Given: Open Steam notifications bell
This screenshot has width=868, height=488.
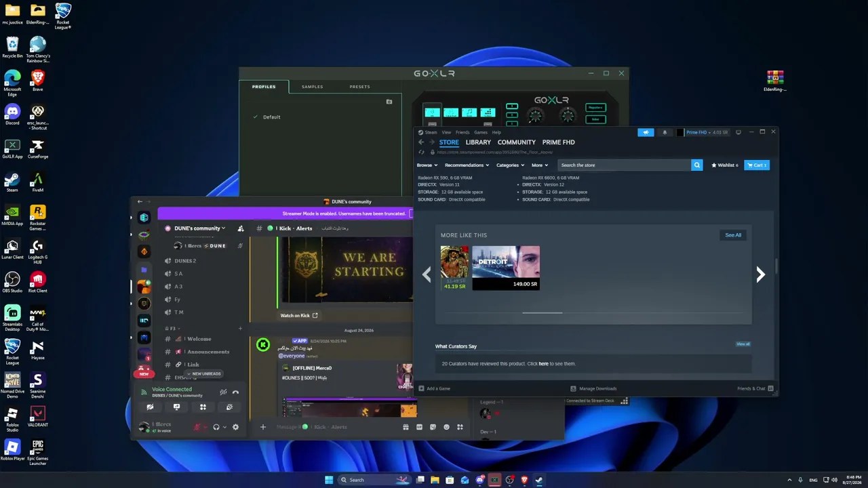Looking at the screenshot, I should pyautogui.click(x=665, y=132).
